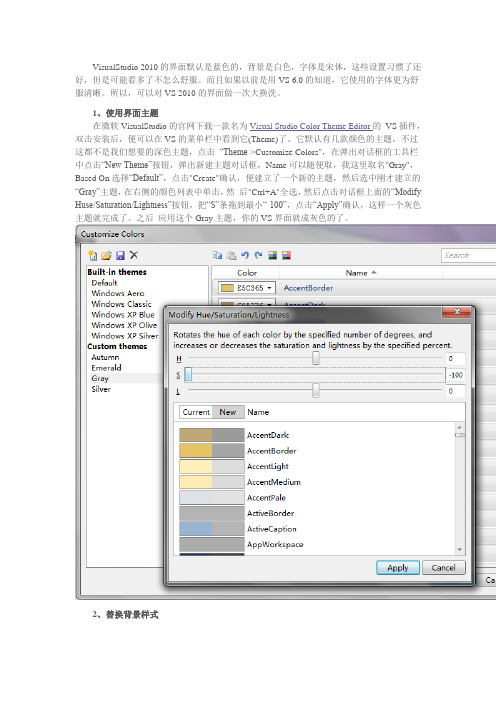Click the H hue slider thumb
Image resolution: width=496 pixels, height=702 pixels.
[x=316, y=358]
